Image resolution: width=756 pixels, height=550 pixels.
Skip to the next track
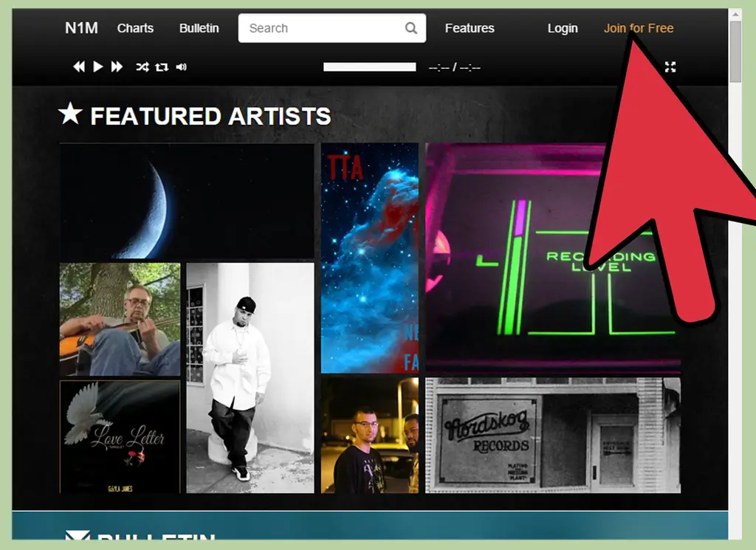pos(117,66)
